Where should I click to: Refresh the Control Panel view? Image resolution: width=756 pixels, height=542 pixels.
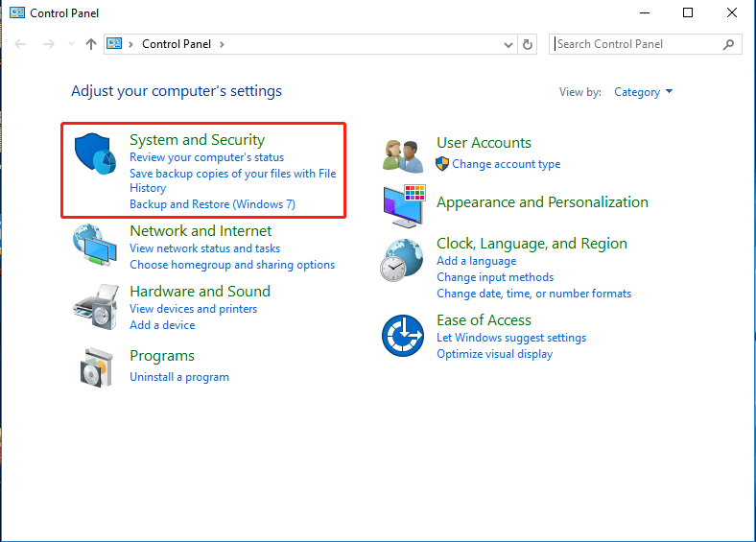(528, 44)
